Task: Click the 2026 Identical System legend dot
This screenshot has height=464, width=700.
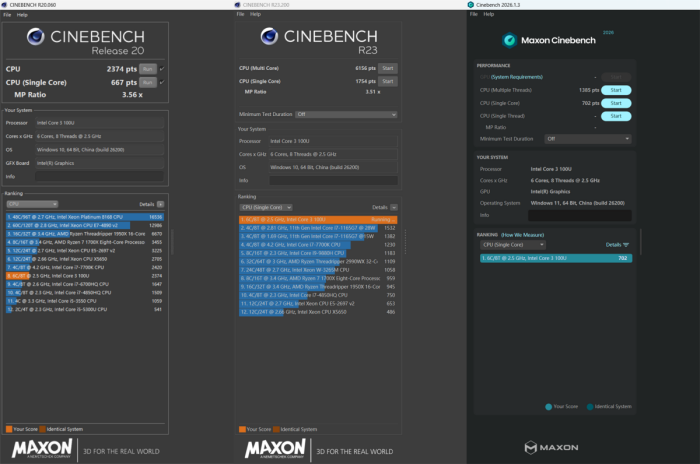Action: pos(590,406)
